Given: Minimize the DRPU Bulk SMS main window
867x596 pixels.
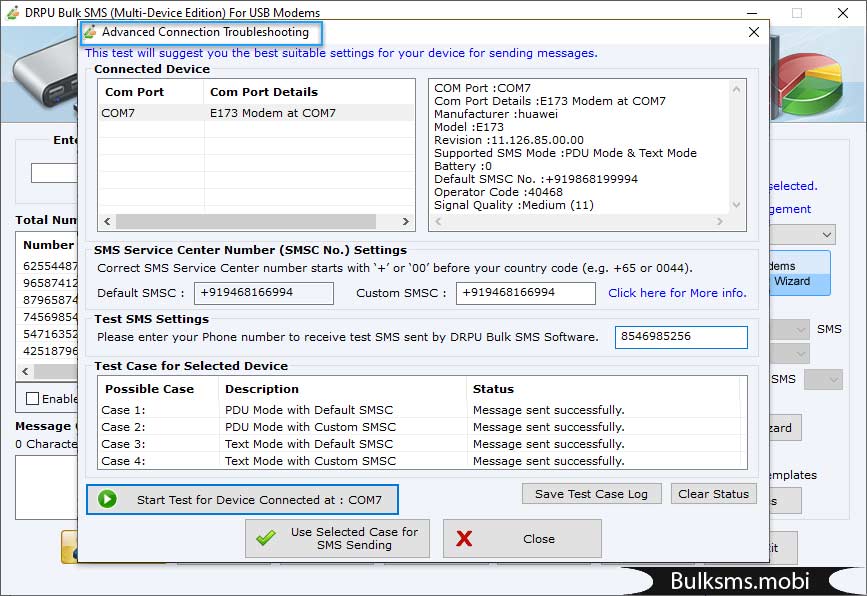Looking at the screenshot, I should [x=752, y=13].
